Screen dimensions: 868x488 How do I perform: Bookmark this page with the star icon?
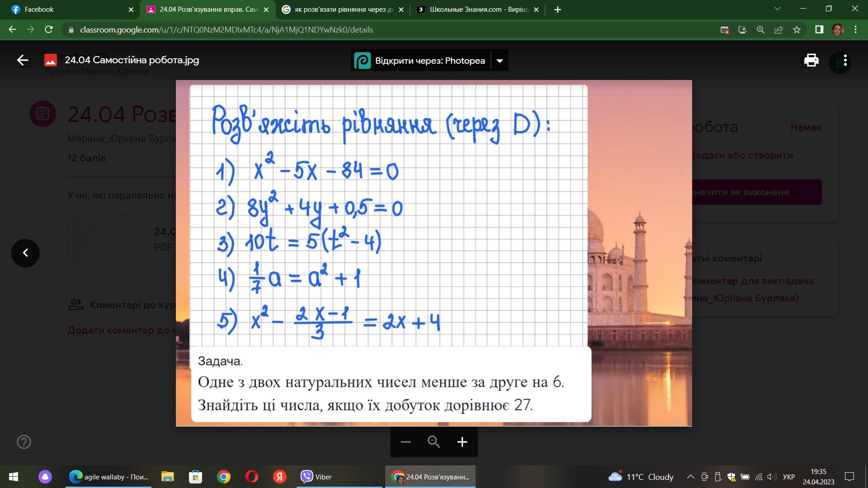pos(797,30)
